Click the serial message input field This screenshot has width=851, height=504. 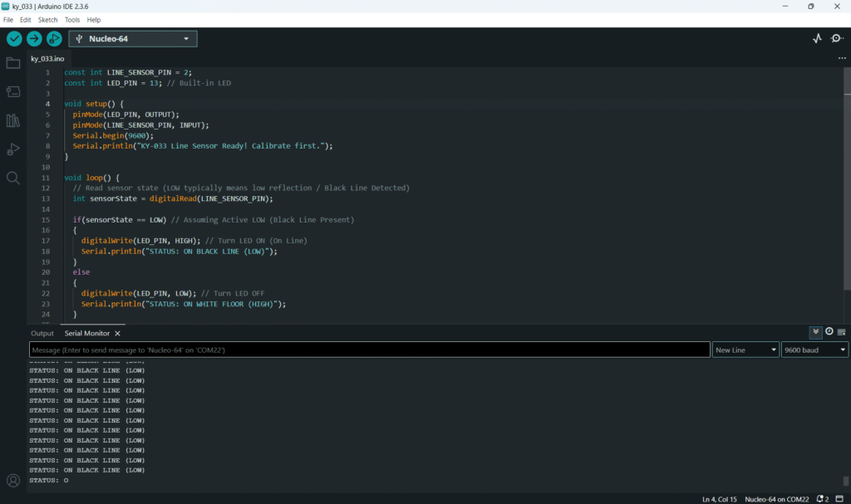(x=370, y=350)
